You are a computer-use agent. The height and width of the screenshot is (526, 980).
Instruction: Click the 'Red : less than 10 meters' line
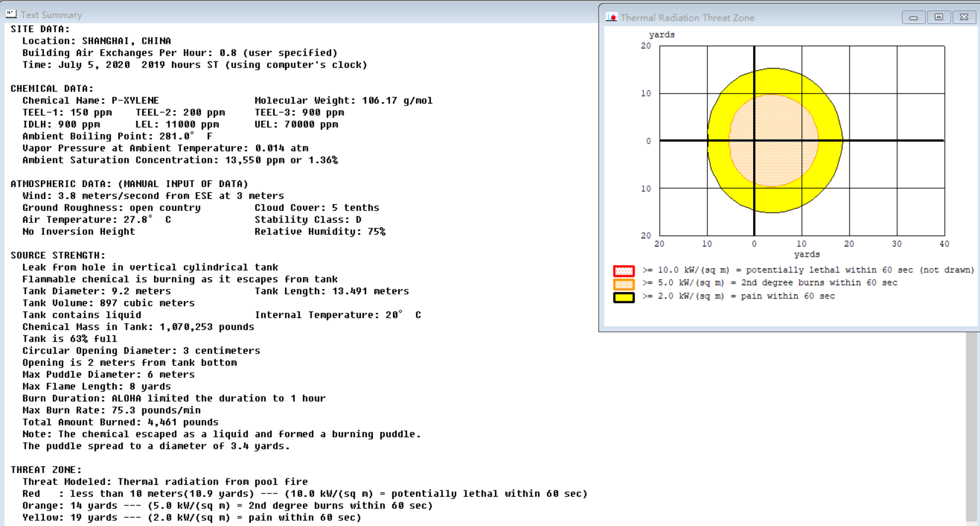click(305, 494)
